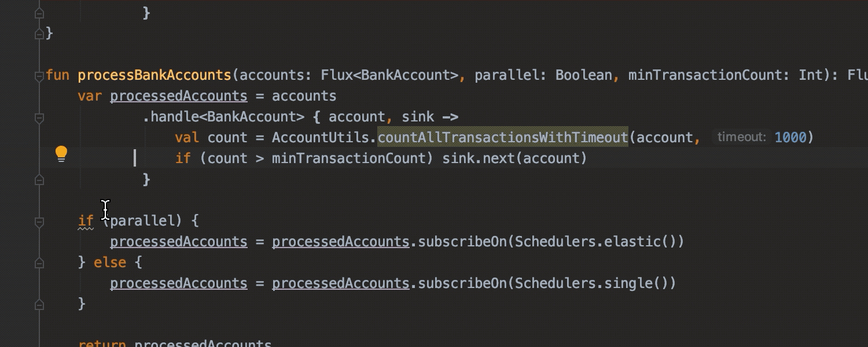Click the highlighted countAllTransactionsWithTimeout method
Viewport: 868px width, 347px height.
click(x=503, y=137)
